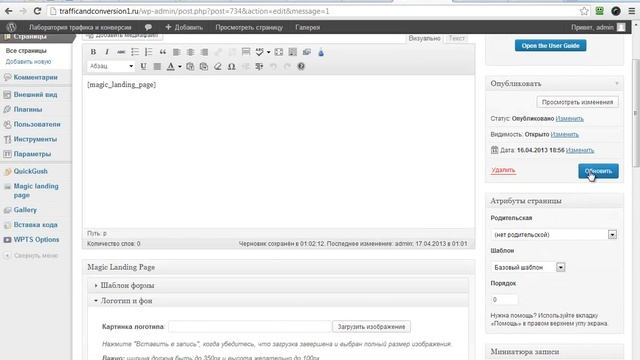Click the WordPress logo in admin bar
This screenshot has width=640, height=360.
coord(11,27)
